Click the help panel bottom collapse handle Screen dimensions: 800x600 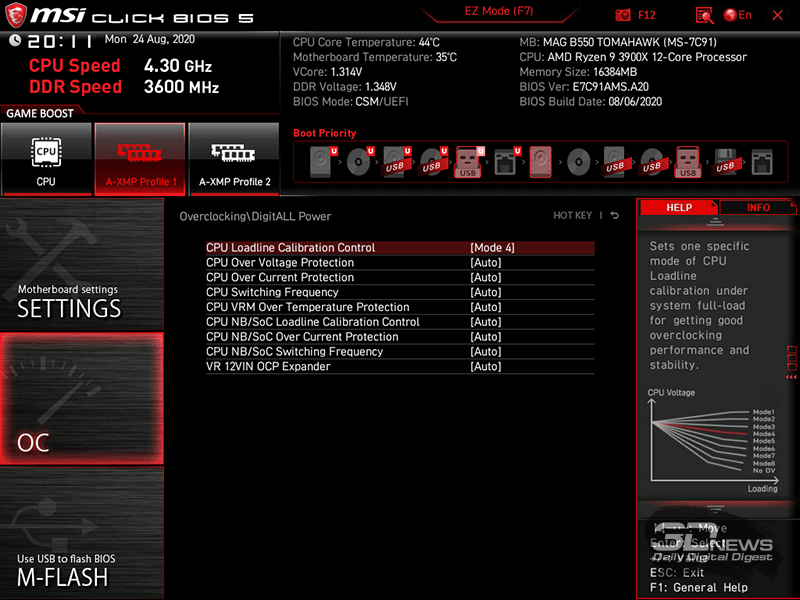tap(715, 509)
